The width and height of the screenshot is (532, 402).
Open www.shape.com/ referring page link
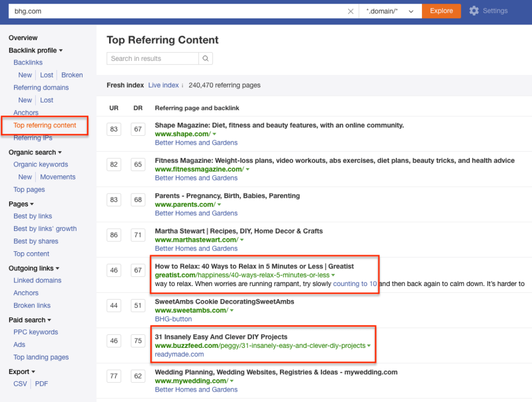(183, 134)
